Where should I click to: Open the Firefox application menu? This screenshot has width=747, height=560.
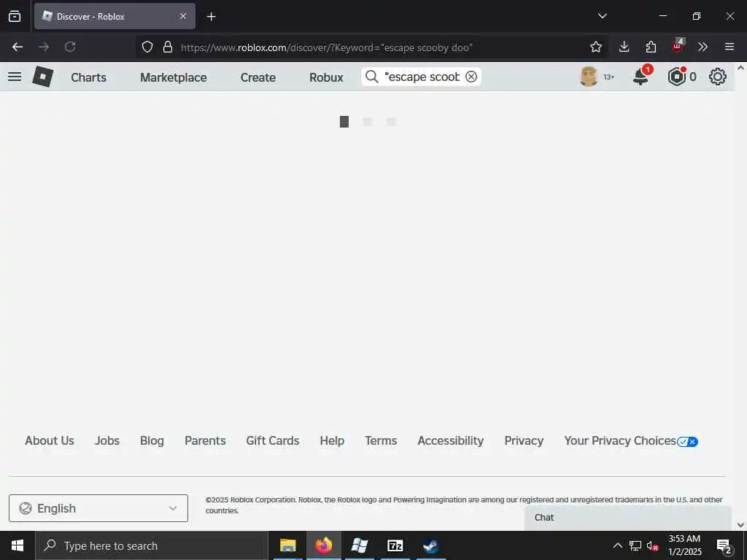pyautogui.click(x=729, y=47)
